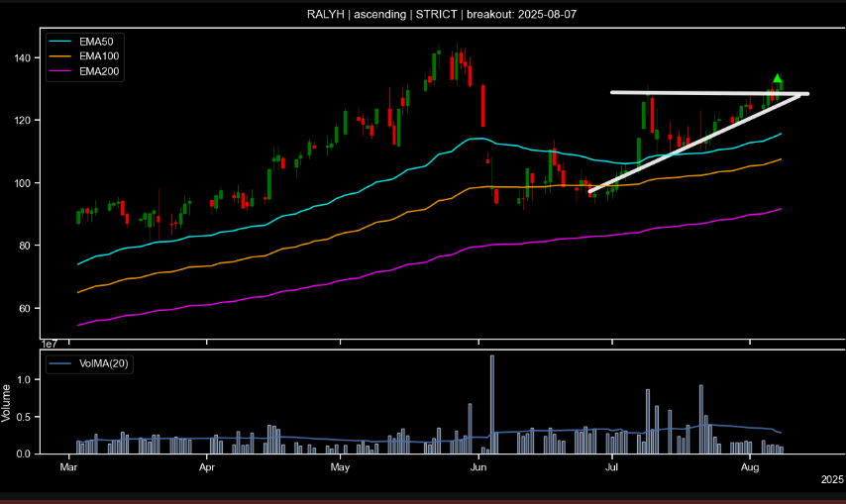Viewport: 846px width, 504px height.
Task: Click the EMA100 legend label
Action: (99, 56)
